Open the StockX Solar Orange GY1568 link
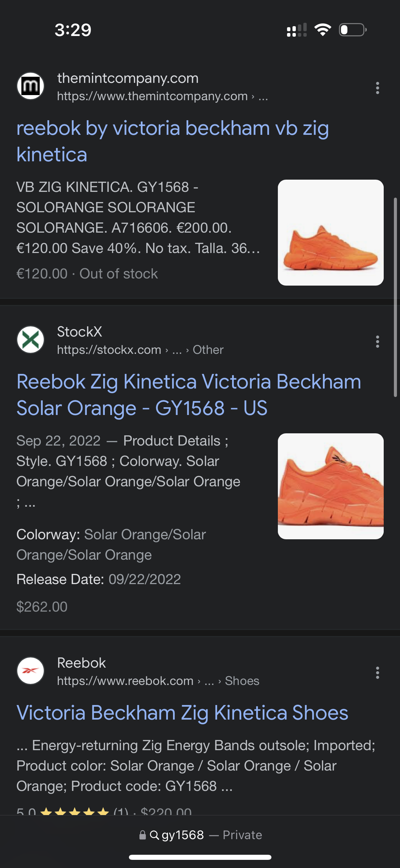This screenshot has width=400, height=868. point(189,395)
